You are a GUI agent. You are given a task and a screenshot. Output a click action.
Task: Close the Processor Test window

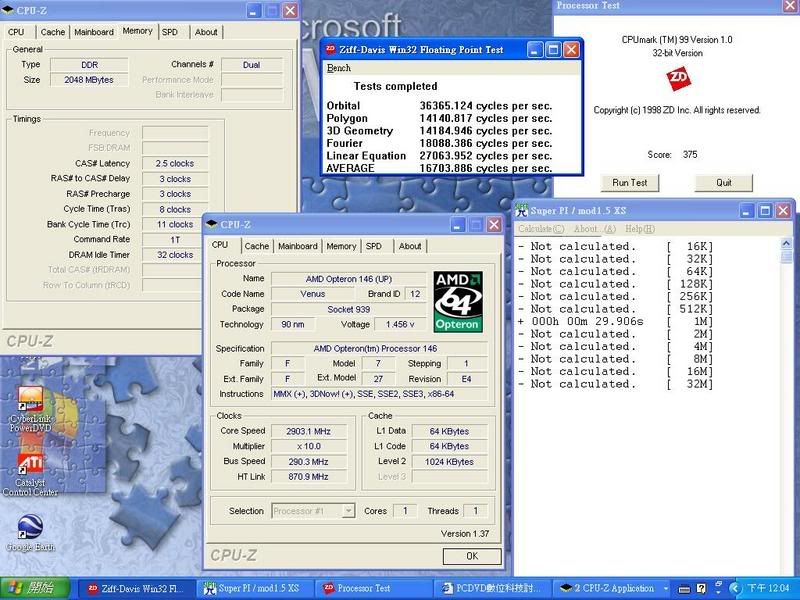pyautogui.click(x=790, y=5)
